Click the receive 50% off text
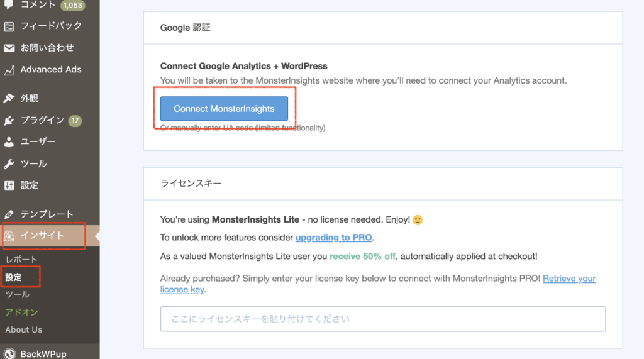Image resolution: width=644 pixels, height=359 pixels. click(362, 257)
